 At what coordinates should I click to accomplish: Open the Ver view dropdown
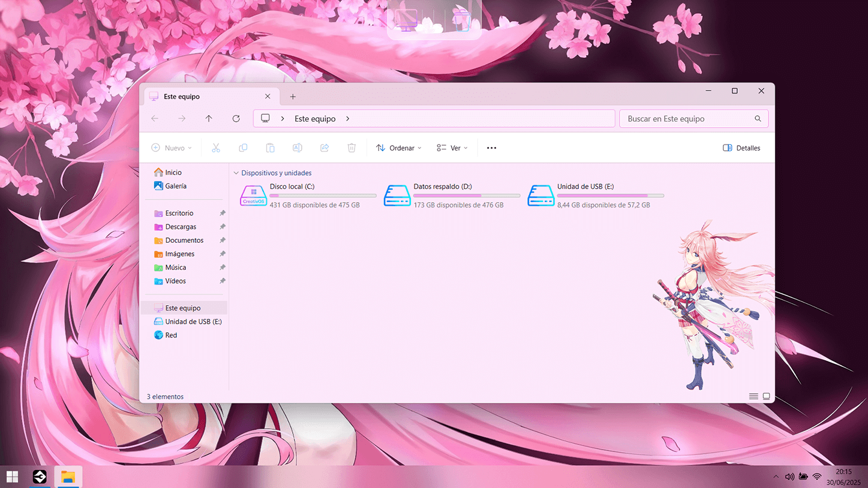(x=452, y=148)
